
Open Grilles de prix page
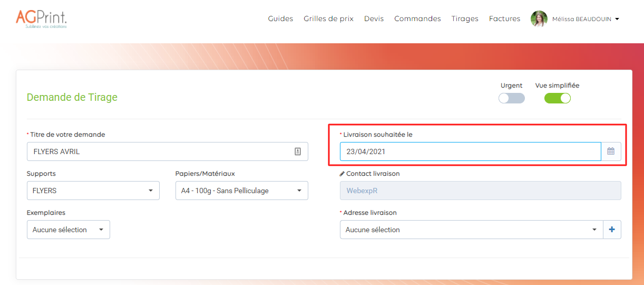pyautogui.click(x=328, y=18)
